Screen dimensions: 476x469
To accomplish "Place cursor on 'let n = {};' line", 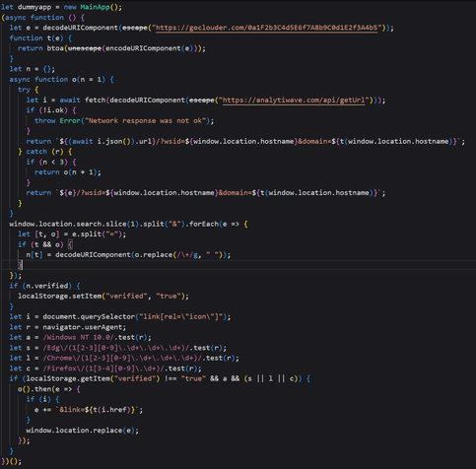I will coord(33,69).
